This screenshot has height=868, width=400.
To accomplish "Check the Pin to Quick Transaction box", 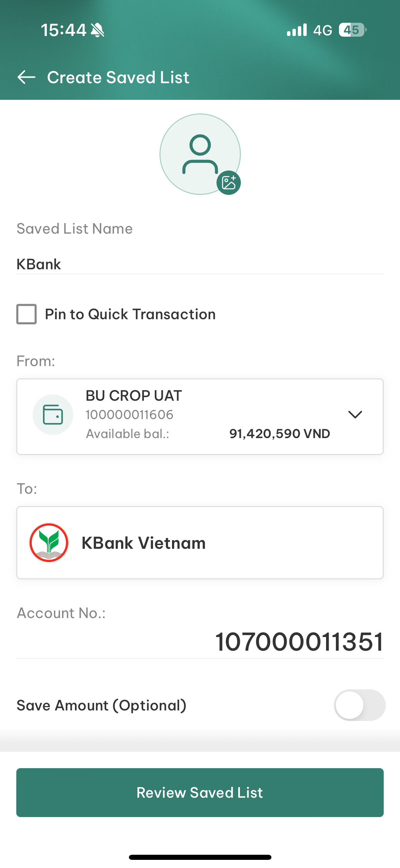I will click(26, 314).
